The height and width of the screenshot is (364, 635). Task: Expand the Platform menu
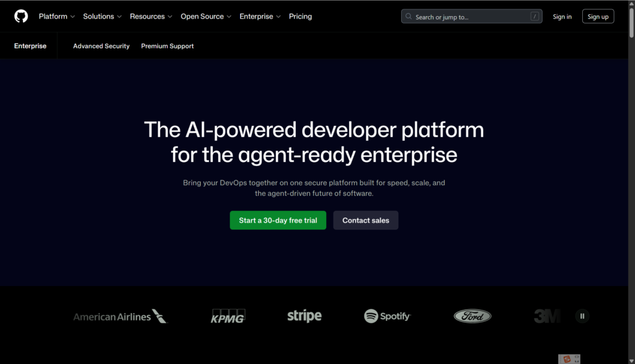(56, 17)
